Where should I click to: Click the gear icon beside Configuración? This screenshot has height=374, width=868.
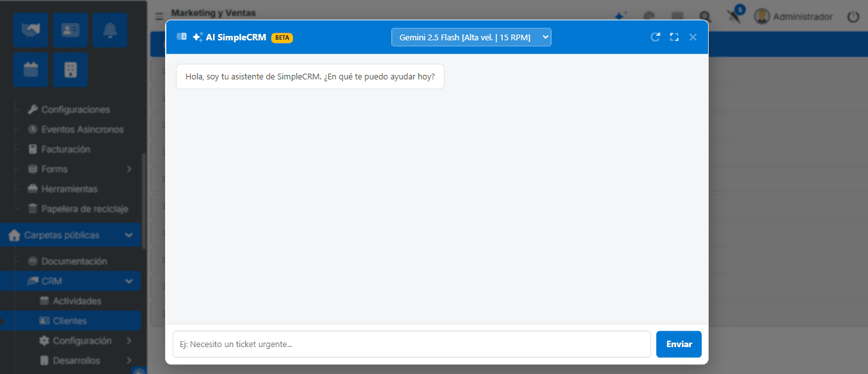point(44,341)
